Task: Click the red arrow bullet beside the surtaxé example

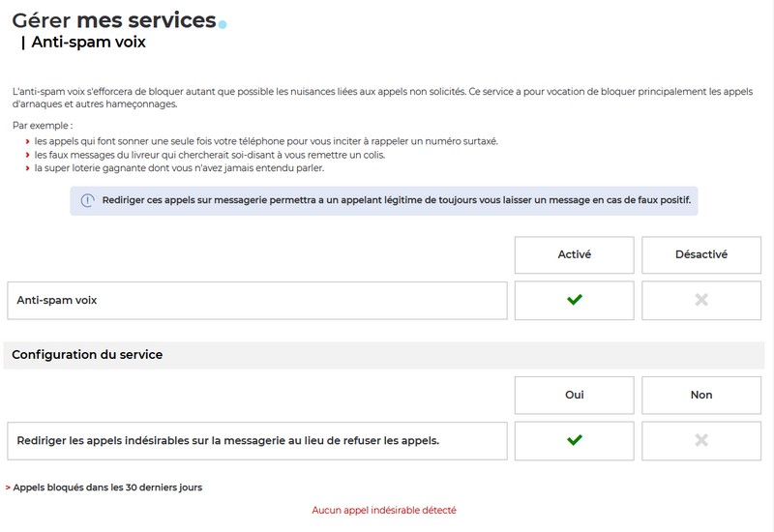Action: point(28,141)
